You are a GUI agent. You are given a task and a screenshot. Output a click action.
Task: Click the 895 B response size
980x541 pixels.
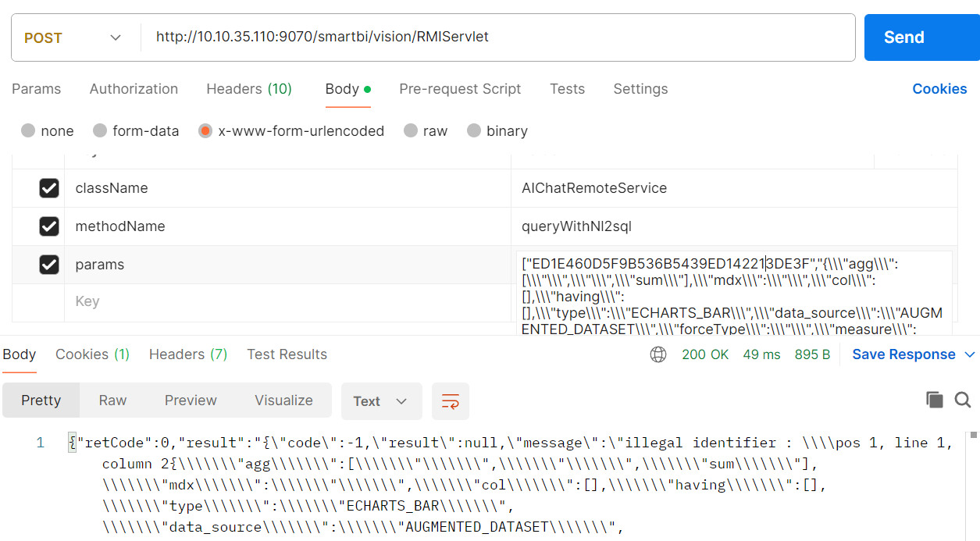pyautogui.click(x=812, y=354)
